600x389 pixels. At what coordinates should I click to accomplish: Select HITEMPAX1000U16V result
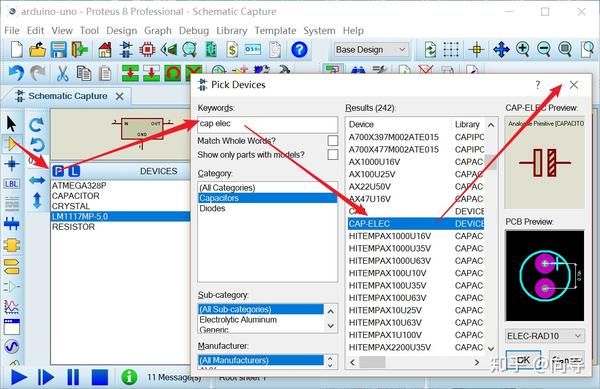click(416, 236)
